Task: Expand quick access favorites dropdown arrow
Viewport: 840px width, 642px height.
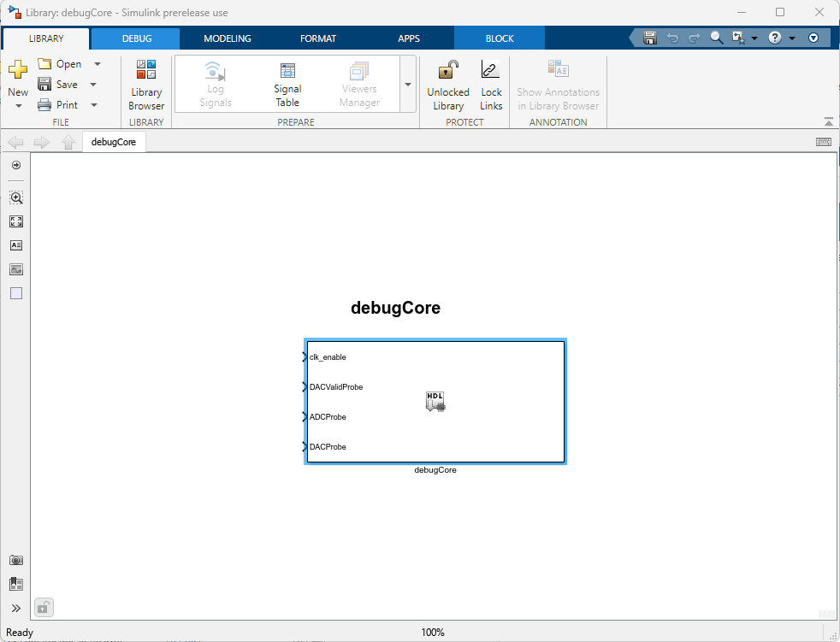Action: [x=754, y=38]
